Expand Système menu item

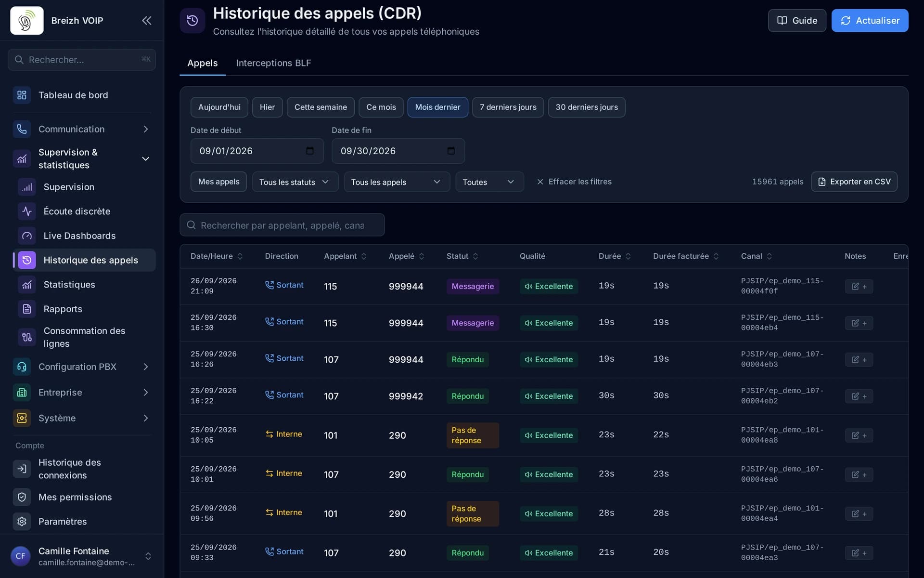[x=82, y=418]
